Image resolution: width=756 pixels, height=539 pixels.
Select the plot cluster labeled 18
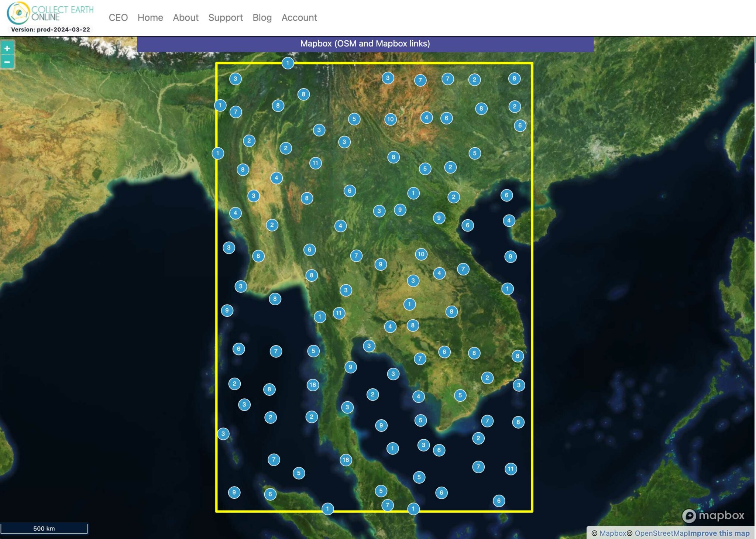(346, 460)
